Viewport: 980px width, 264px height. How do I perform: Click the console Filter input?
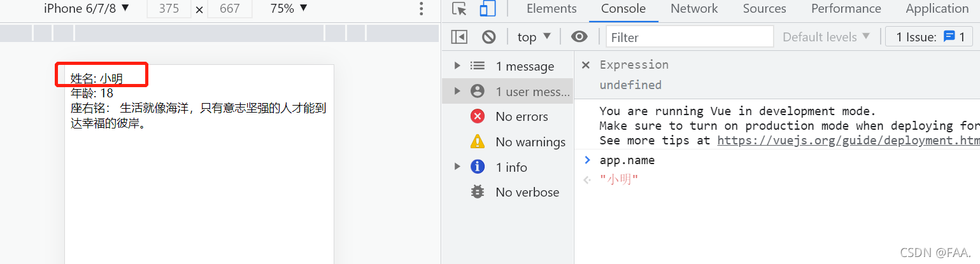(690, 37)
